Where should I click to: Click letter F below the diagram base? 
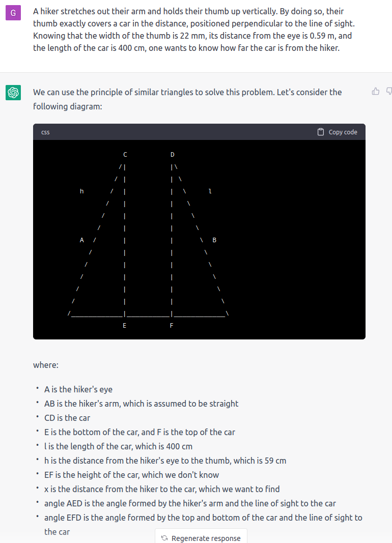coord(172,326)
